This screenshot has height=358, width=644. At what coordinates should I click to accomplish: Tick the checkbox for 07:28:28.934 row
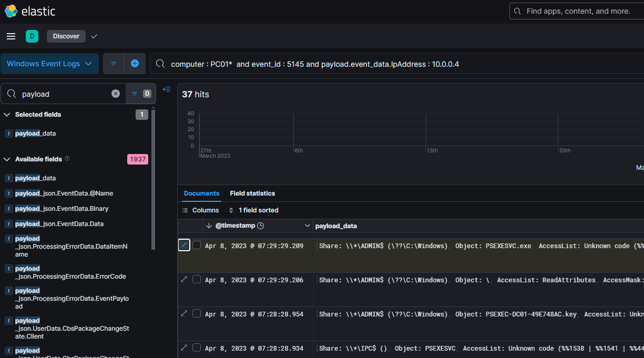(197, 348)
